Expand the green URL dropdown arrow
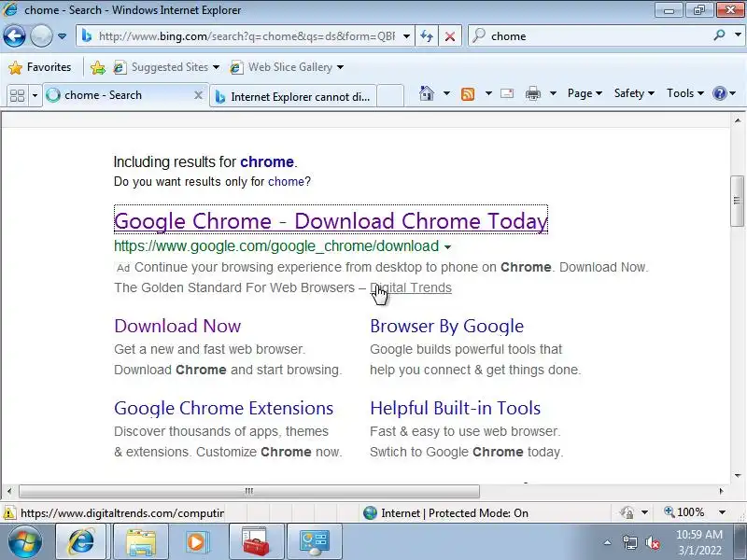The image size is (747, 560). [447, 247]
